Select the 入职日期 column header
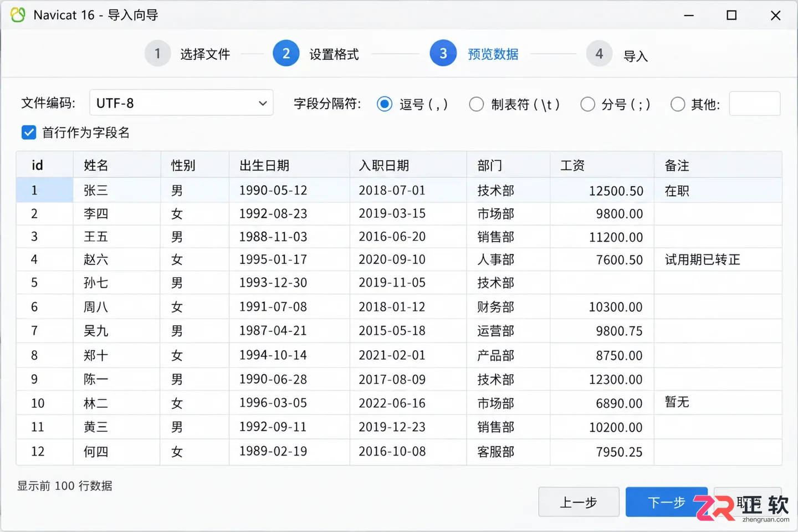This screenshot has width=798, height=532. [x=408, y=165]
